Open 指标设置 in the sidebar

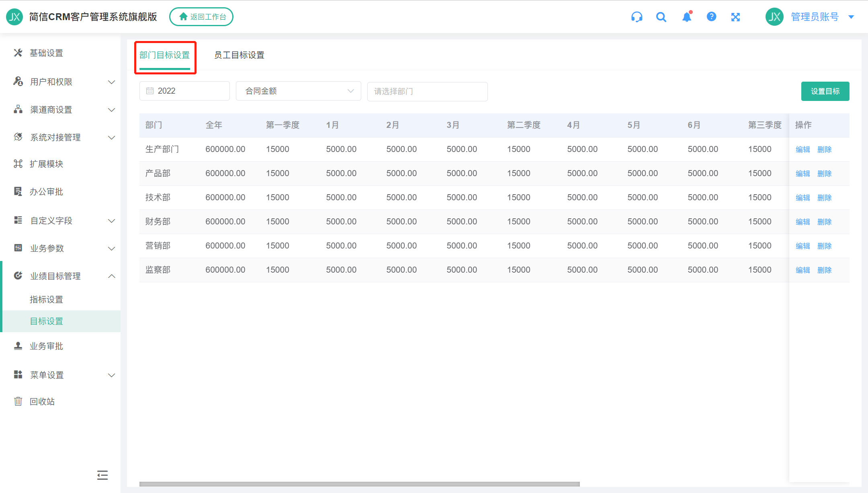47,300
